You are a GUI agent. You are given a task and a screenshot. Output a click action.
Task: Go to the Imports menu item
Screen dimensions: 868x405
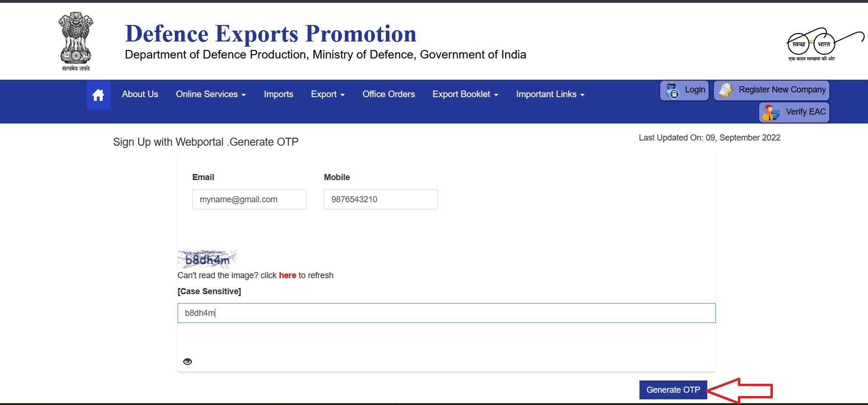click(278, 94)
